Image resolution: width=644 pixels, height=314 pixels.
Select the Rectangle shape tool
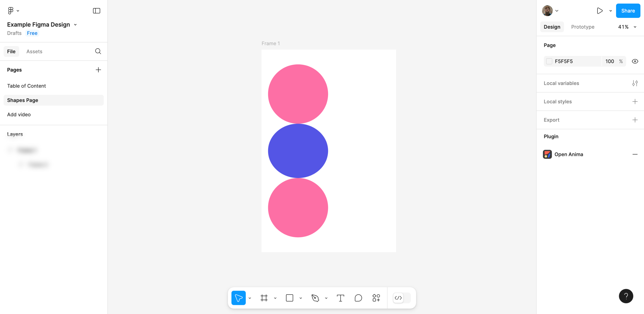pyautogui.click(x=290, y=298)
